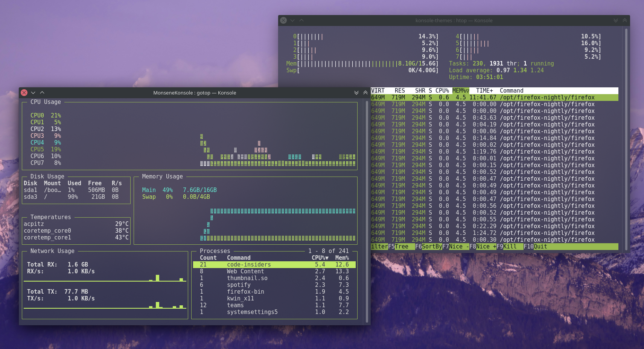
Task: Select thumbnail.so process in gotop
Action: click(274, 278)
